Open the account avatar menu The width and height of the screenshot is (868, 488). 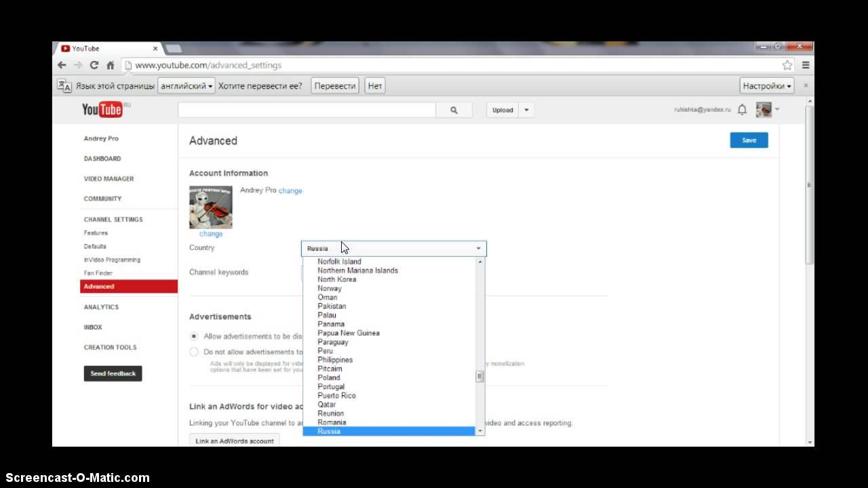click(x=768, y=110)
